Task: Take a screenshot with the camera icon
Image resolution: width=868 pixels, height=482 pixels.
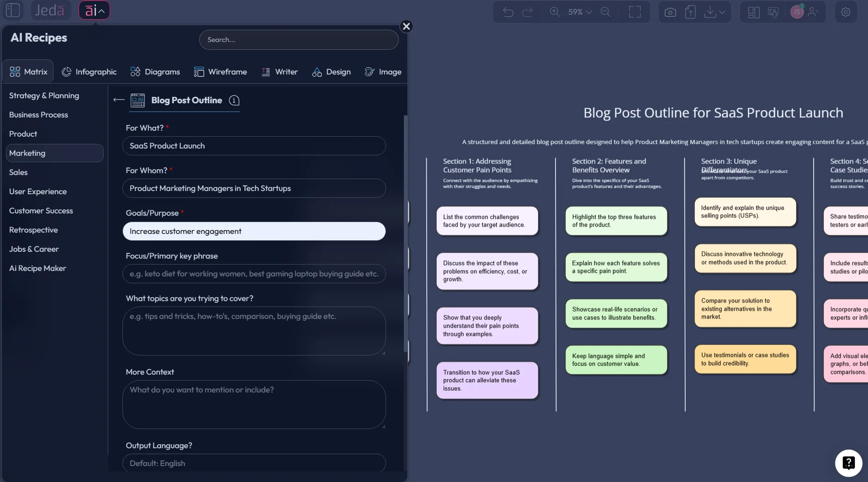Action: 670,12
